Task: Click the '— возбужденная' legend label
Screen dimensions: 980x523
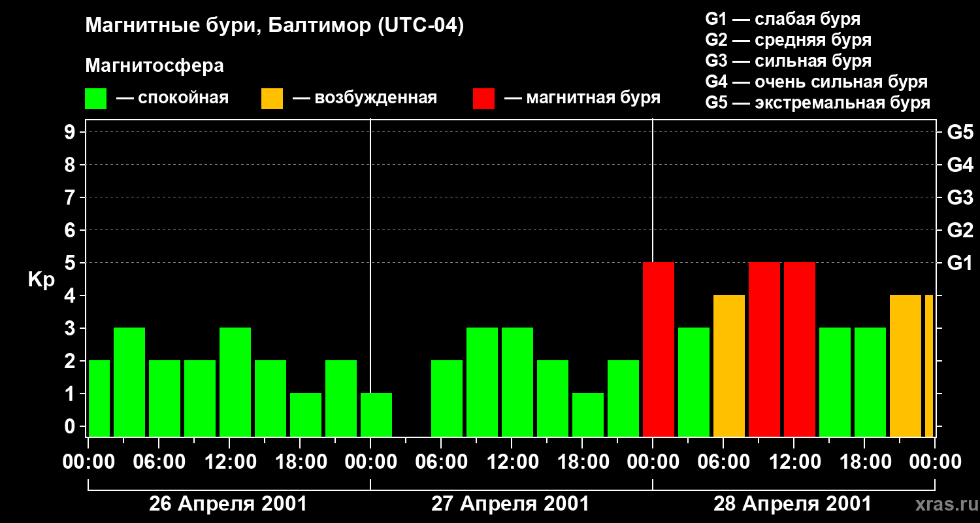Action: point(365,98)
